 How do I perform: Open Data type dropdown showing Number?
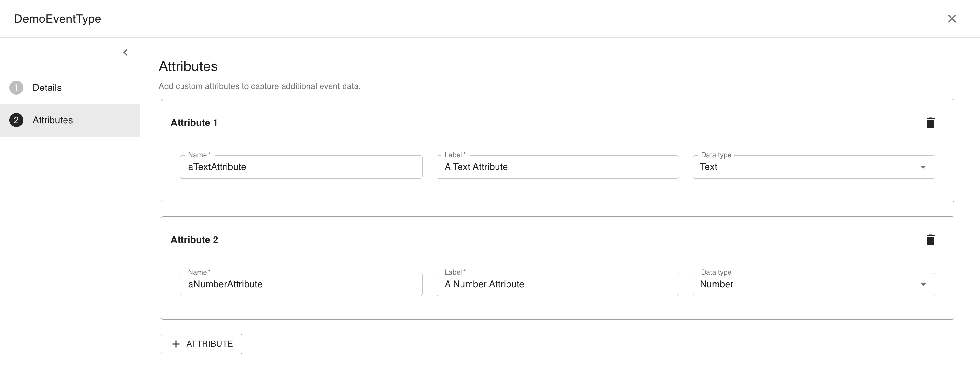807,284
